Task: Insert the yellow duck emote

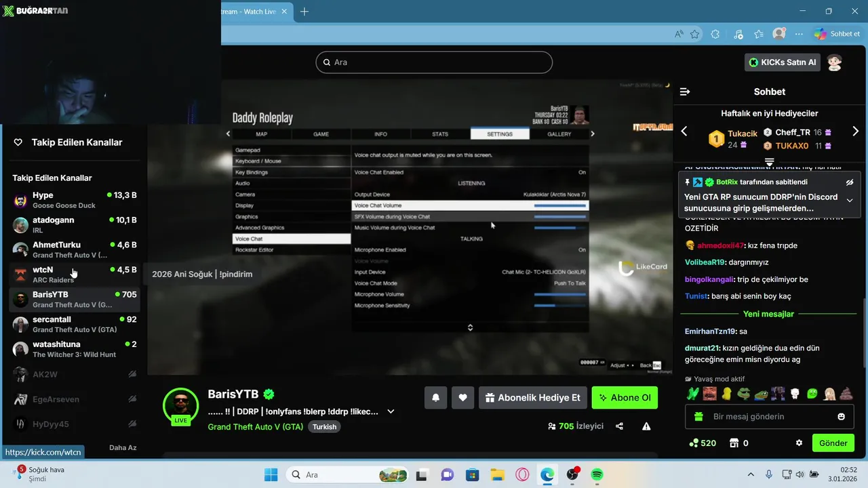Action: [727, 394]
